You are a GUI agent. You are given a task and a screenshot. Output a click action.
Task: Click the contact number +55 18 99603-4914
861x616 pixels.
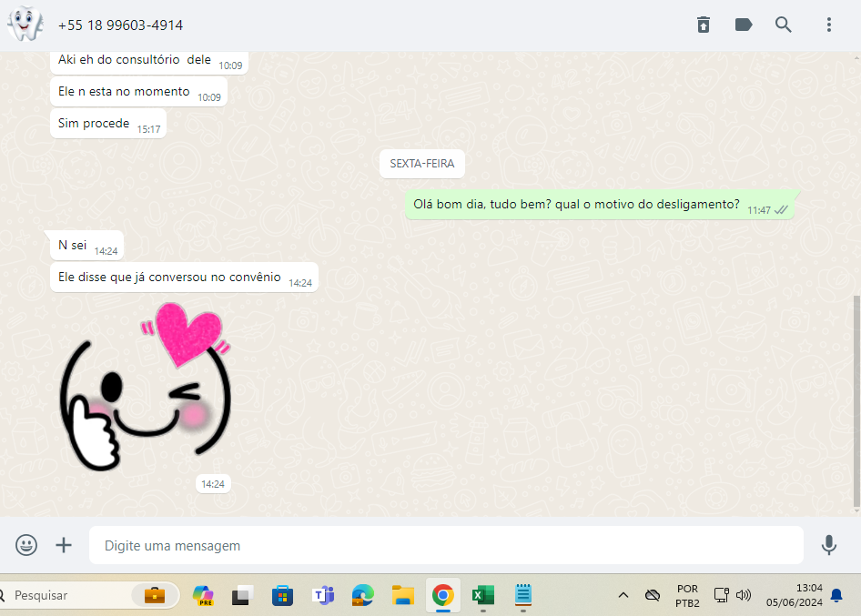point(120,25)
